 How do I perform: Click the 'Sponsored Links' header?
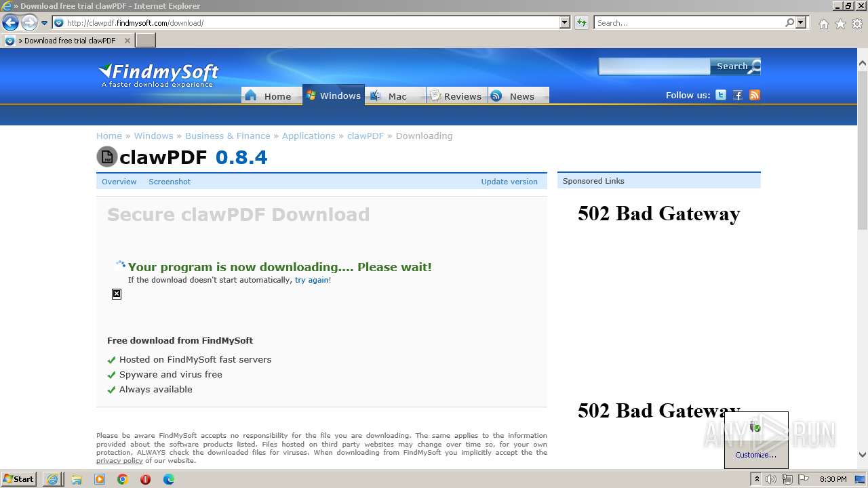point(593,181)
